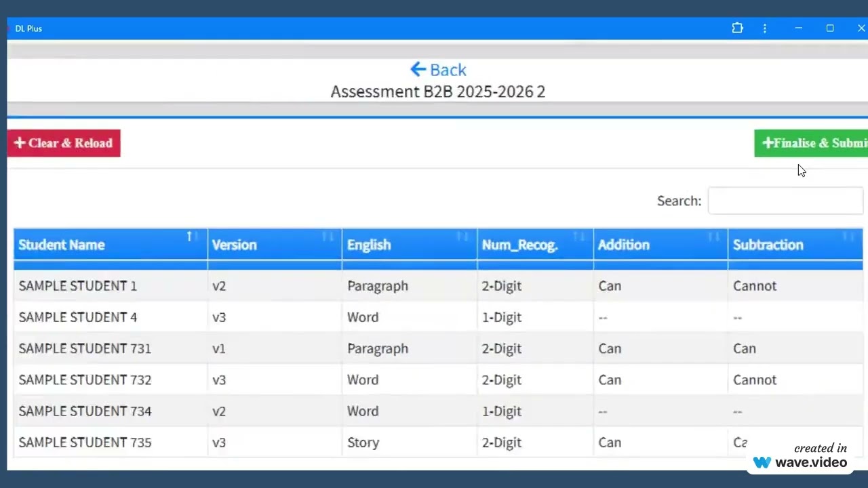Click English Word for SAMPLE STUDENT 4

point(363,317)
